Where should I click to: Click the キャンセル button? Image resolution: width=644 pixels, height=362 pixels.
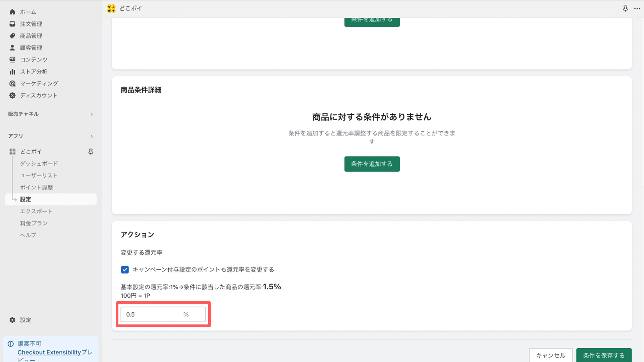click(551, 355)
